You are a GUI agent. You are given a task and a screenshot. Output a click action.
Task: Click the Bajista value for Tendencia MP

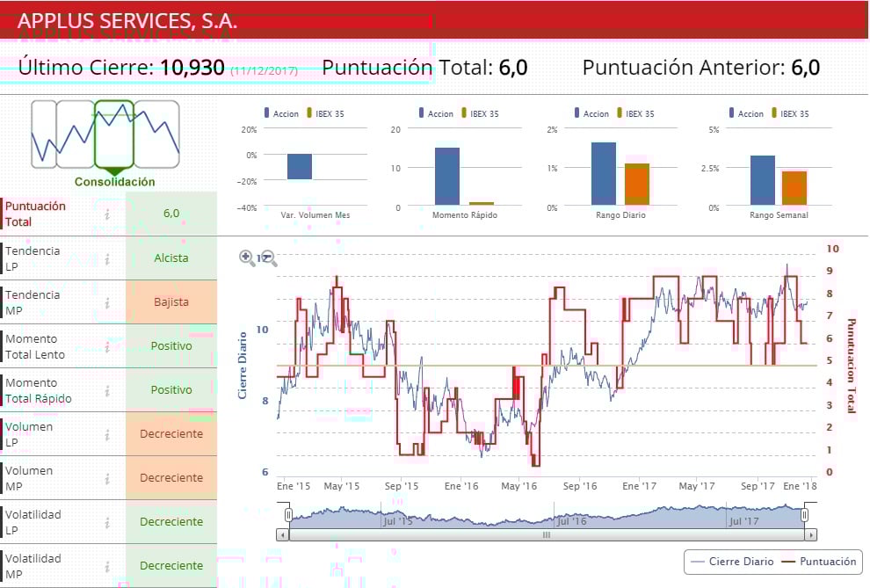pyautogui.click(x=171, y=301)
